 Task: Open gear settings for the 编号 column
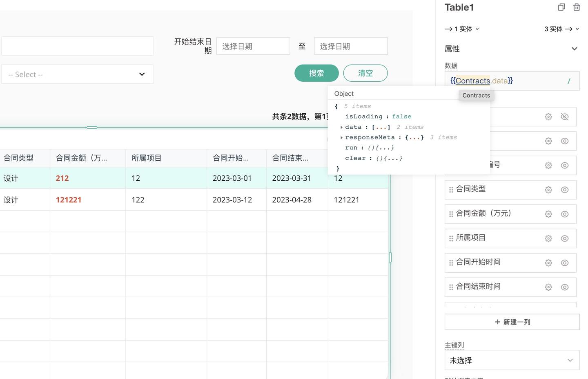coord(548,166)
